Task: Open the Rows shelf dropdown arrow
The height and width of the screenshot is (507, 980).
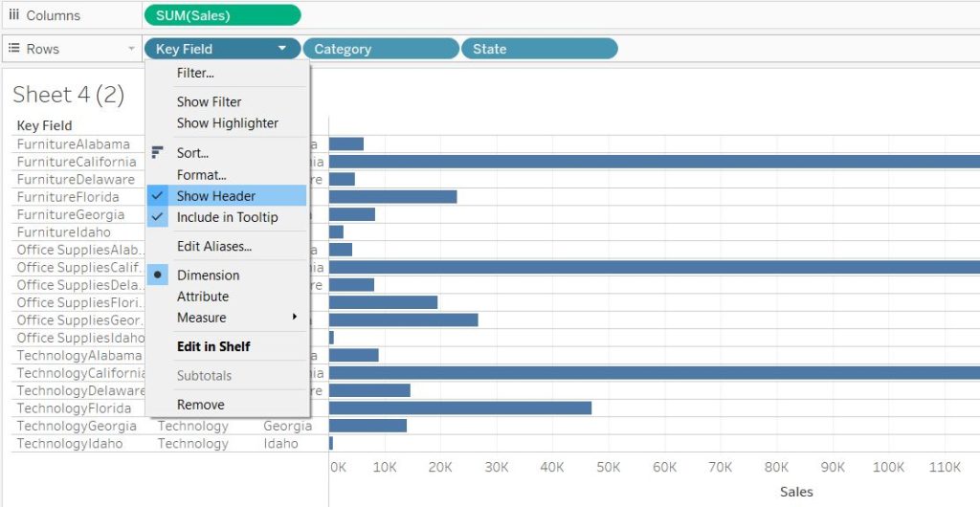Action: pos(131,49)
